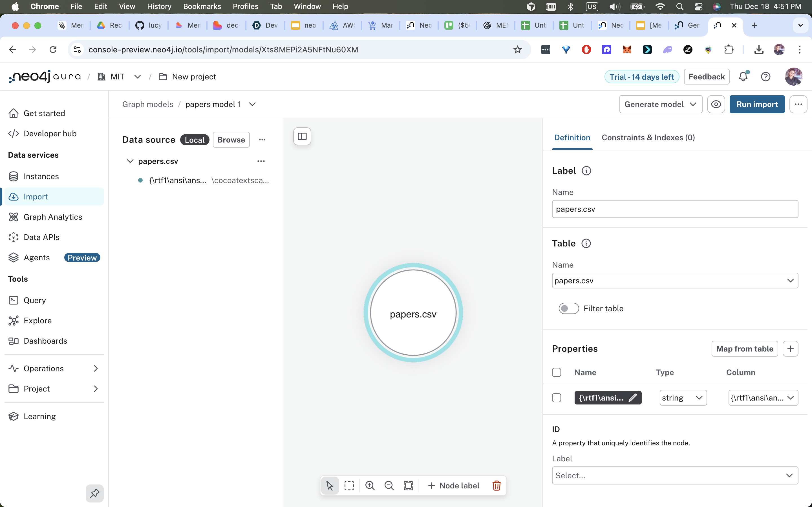Pin the sidebar navigation
Screen dimensions: 812x507
95,493
